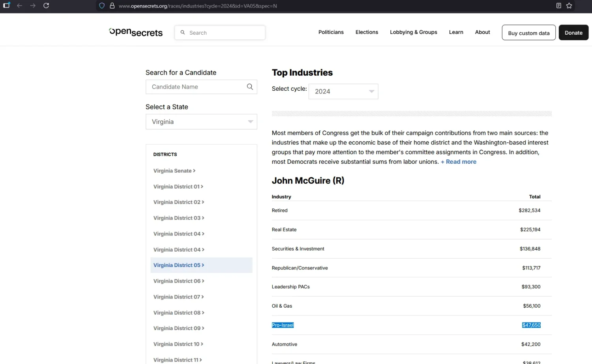
Task: Toggle reader view in the address bar
Action: (559, 6)
